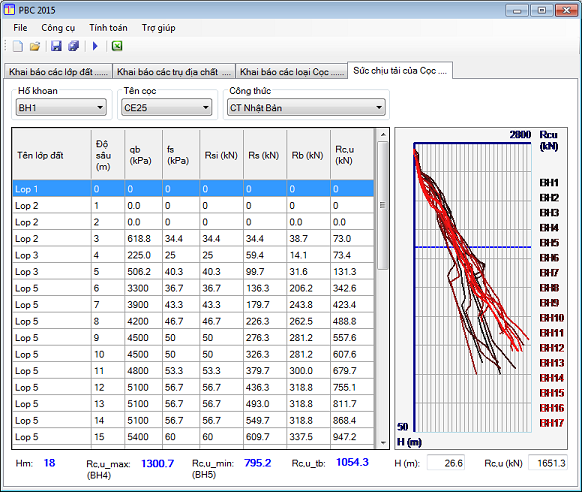The image size is (582, 492).
Task: Click the Rc,u (kN) value field
Action: [x=548, y=463]
